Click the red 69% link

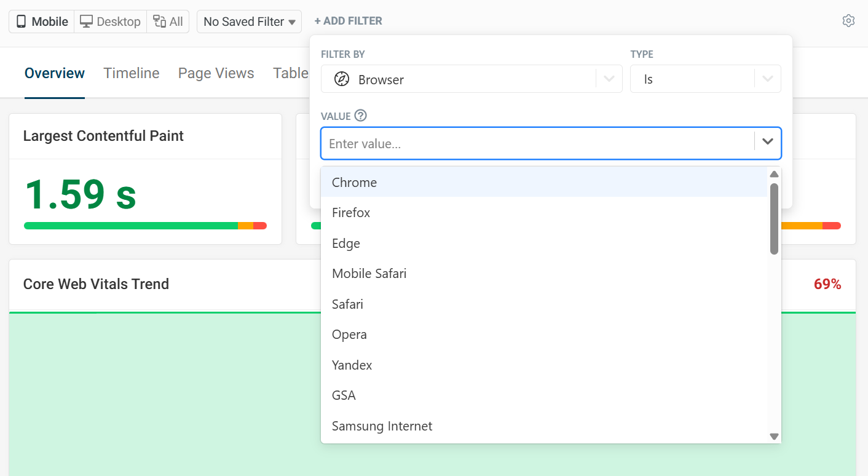click(x=827, y=284)
